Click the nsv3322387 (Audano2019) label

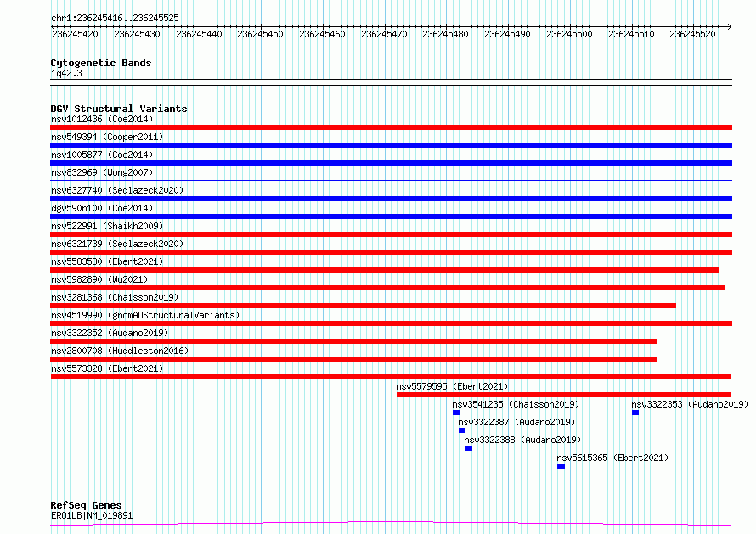(516, 422)
